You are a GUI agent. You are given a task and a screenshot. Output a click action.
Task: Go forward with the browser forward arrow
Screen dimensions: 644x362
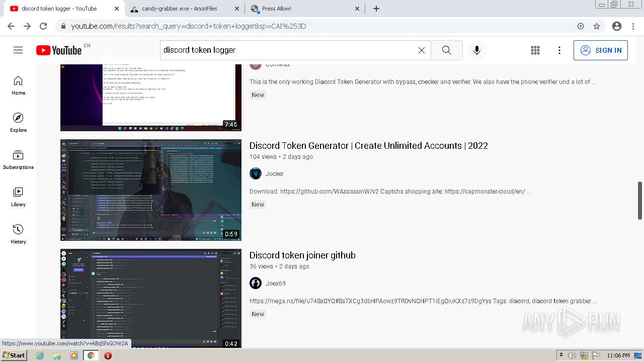click(27, 26)
